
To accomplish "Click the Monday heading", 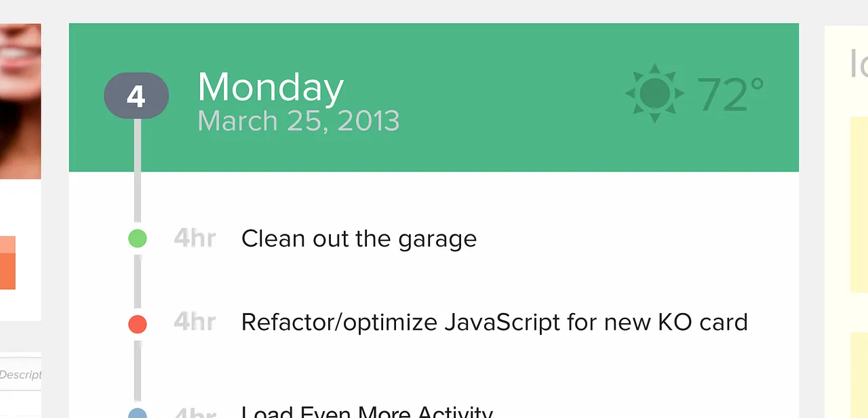I will point(271,88).
